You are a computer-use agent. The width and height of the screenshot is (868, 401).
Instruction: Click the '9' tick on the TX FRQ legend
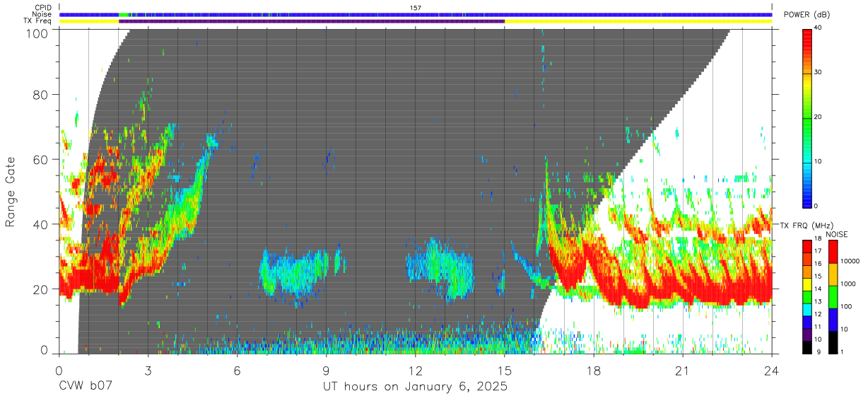coord(819,351)
